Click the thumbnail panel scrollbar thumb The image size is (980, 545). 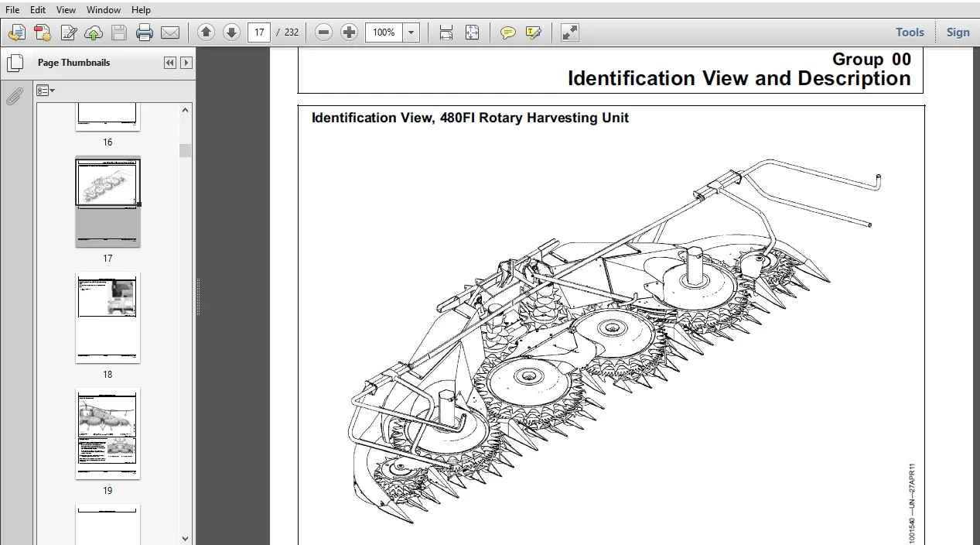coord(186,150)
